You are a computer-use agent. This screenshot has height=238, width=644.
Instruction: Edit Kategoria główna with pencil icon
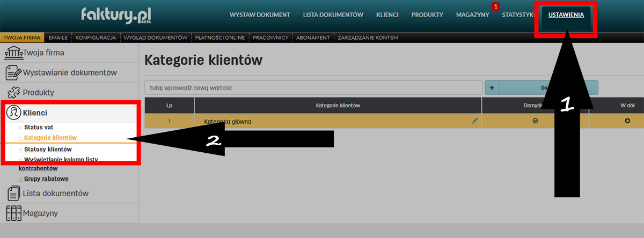(x=474, y=121)
